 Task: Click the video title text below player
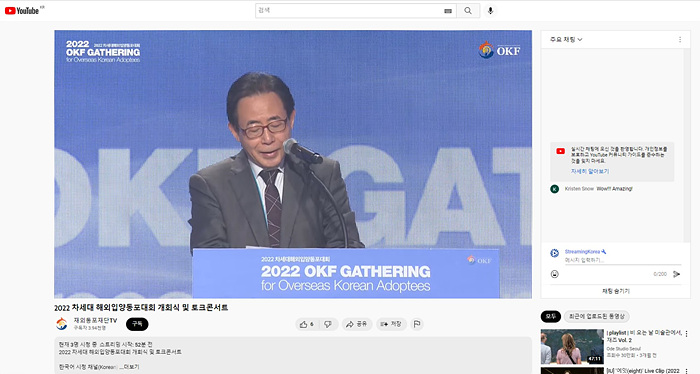pyautogui.click(x=141, y=308)
